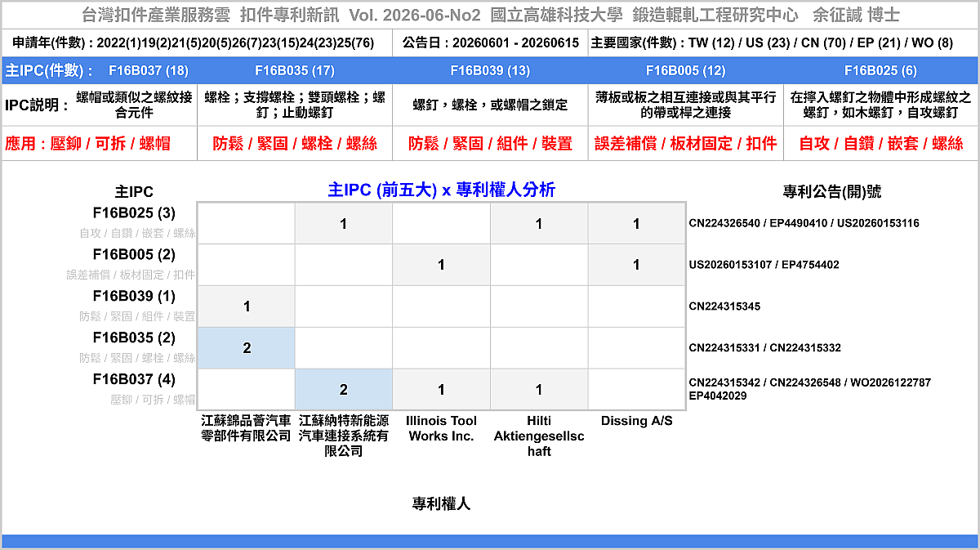Screen dimensions: 980x550
Task: Click heatmap cell F16B039 × 江蘇錦品薈 (1)
Action: [x=247, y=306]
